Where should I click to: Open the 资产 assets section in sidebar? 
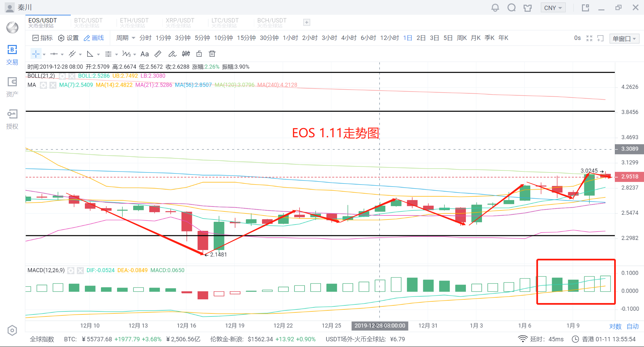coord(12,87)
